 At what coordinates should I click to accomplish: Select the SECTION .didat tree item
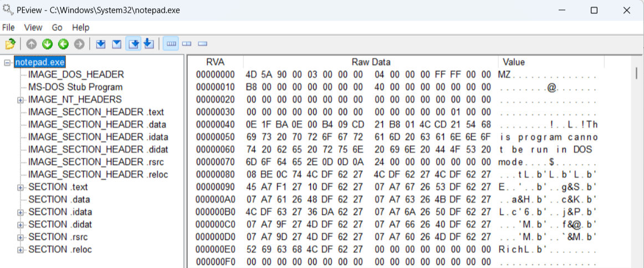[60, 224]
